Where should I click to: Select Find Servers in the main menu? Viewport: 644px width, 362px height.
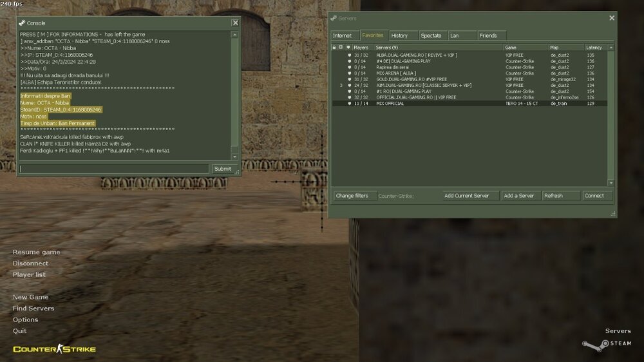[33, 309]
